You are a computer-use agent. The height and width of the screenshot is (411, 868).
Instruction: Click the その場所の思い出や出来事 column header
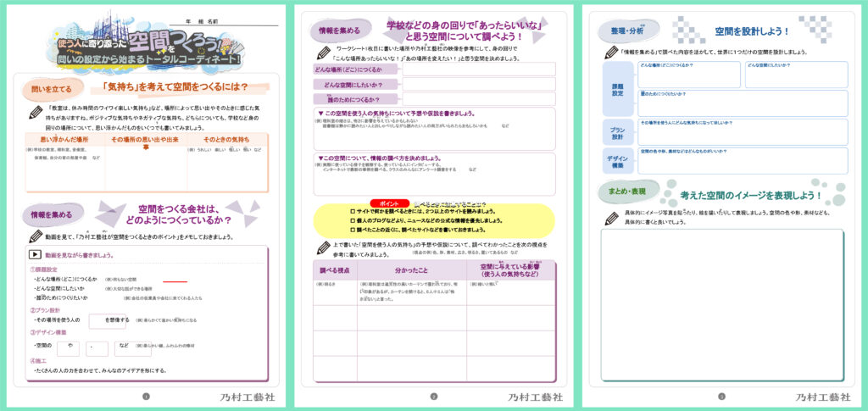[x=146, y=143]
